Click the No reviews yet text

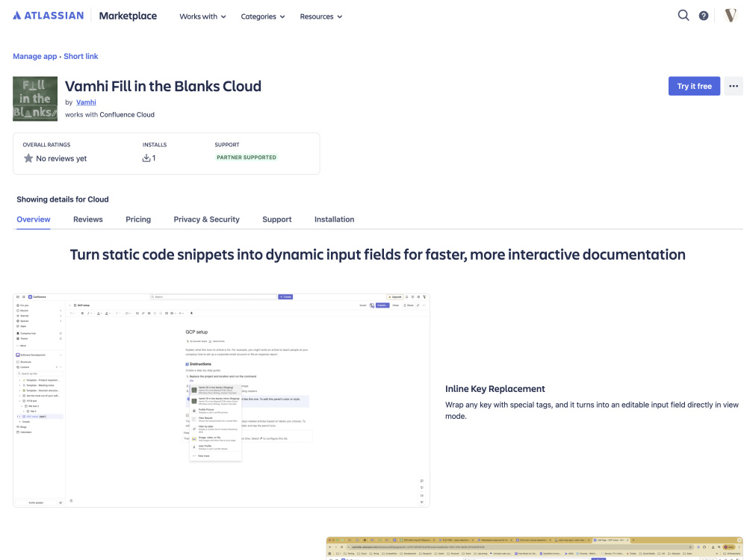pos(61,158)
